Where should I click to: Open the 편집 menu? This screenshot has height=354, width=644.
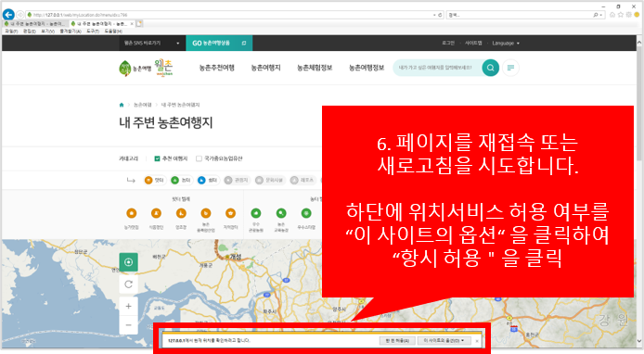pyautogui.click(x=29, y=32)
